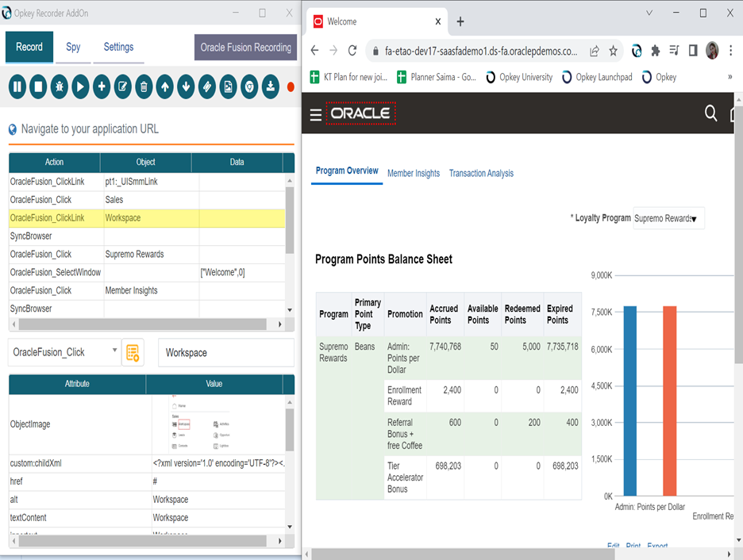Open the Chrome profile avatar

[x=712, y=50]
